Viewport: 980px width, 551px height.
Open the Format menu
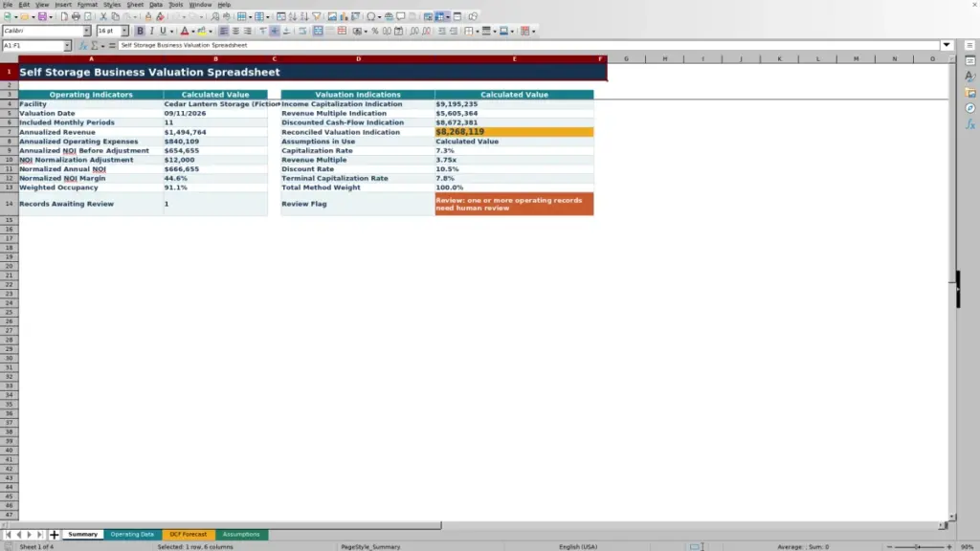pyautogui.click(x=87, y=5)
